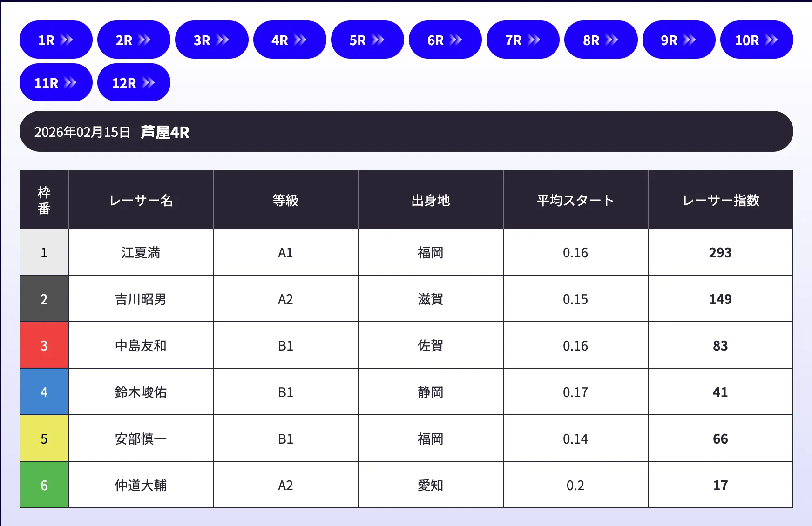
Task: Hit the arrow icon on 8R
Action: pos(612,40)
